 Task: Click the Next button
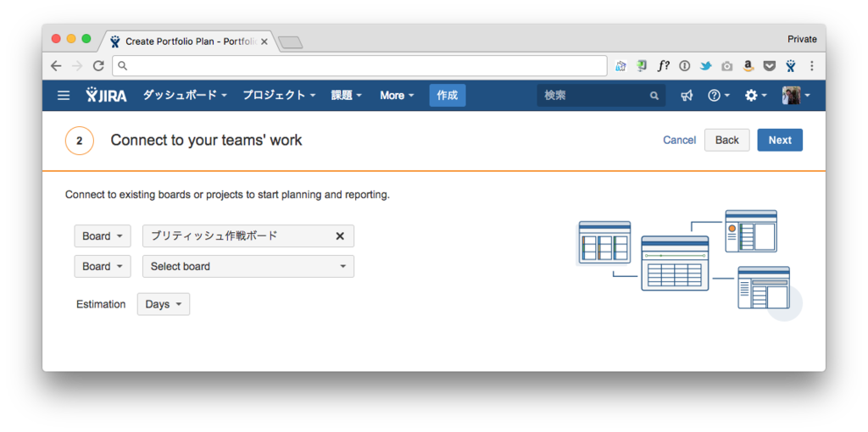pos(780,141)
